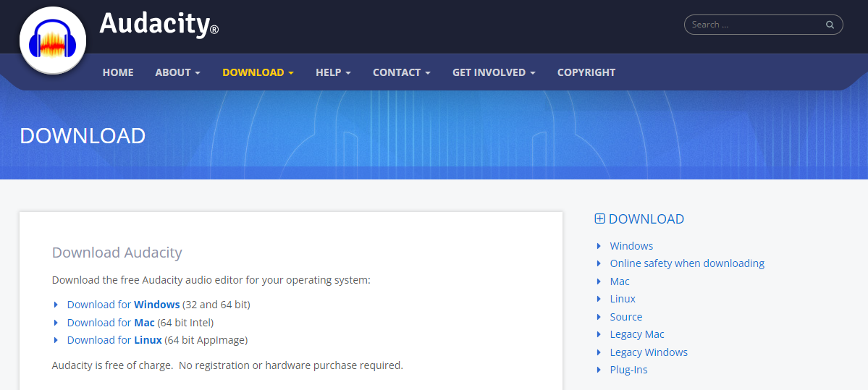Click the arrow bullet beside Plug-Ins

pyautogui.click(x=599, y=370)
